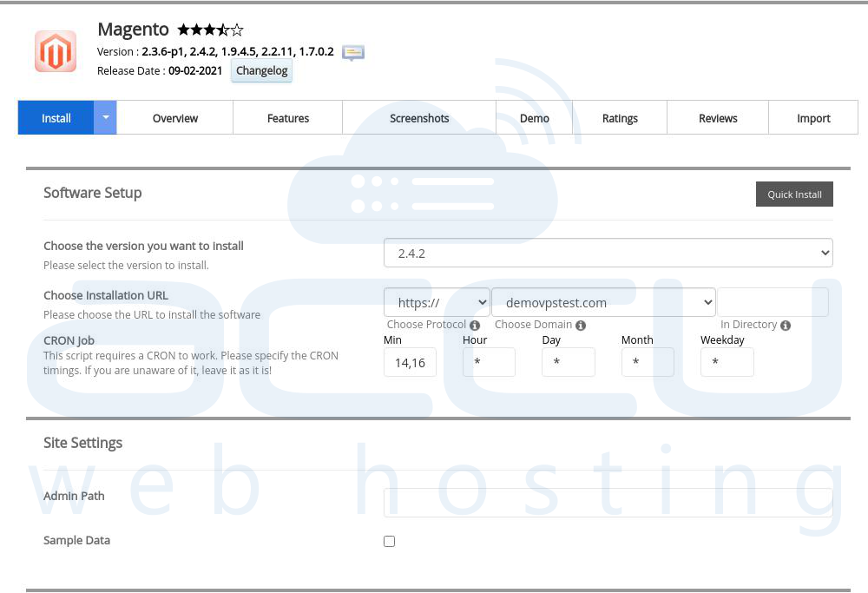Click the star rating next to Magento

210,30
